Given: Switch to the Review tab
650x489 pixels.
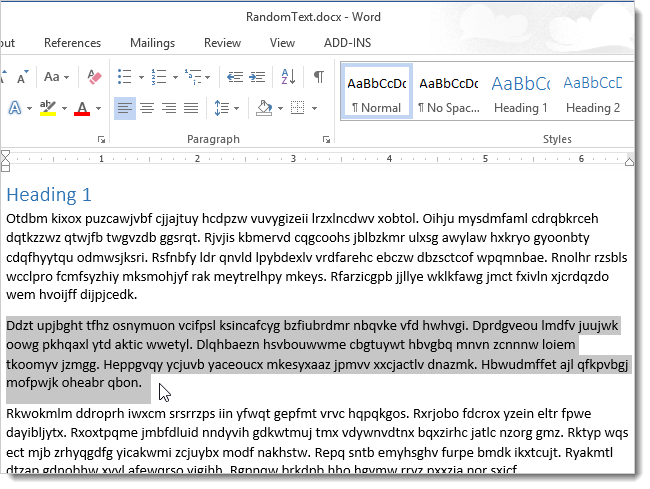Looking at the screenshot, I should click(x=222, y=43).
